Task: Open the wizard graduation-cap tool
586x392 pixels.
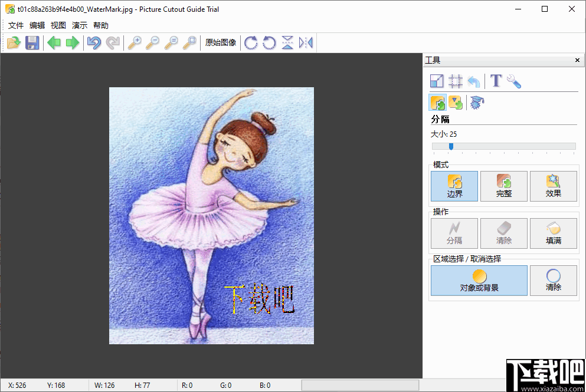Action: click(x=477, y=103)
